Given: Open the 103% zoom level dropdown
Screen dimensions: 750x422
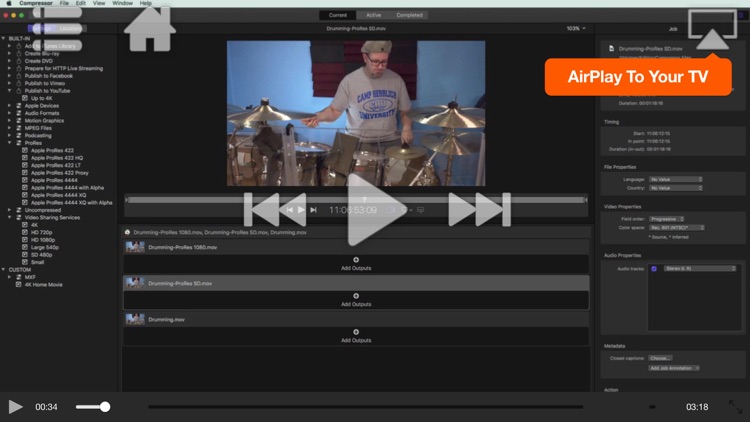Looking at the screenshot, I should (x=576, y=28).
